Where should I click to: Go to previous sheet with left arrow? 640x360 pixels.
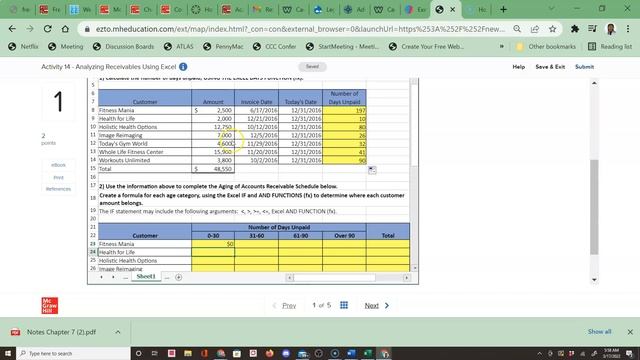(101, 277)
